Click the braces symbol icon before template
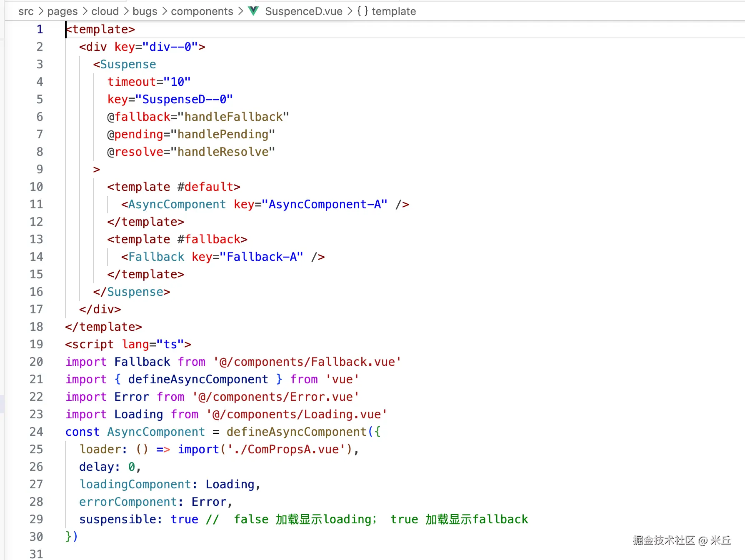The height and width of the screenshot is (560, 745). click(362, 11)
